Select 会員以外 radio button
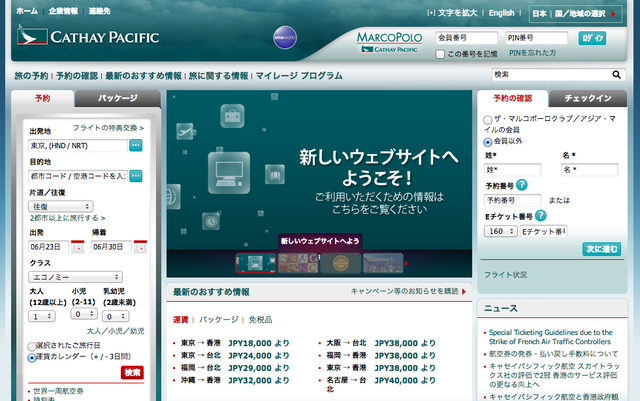 pos(487,142)
